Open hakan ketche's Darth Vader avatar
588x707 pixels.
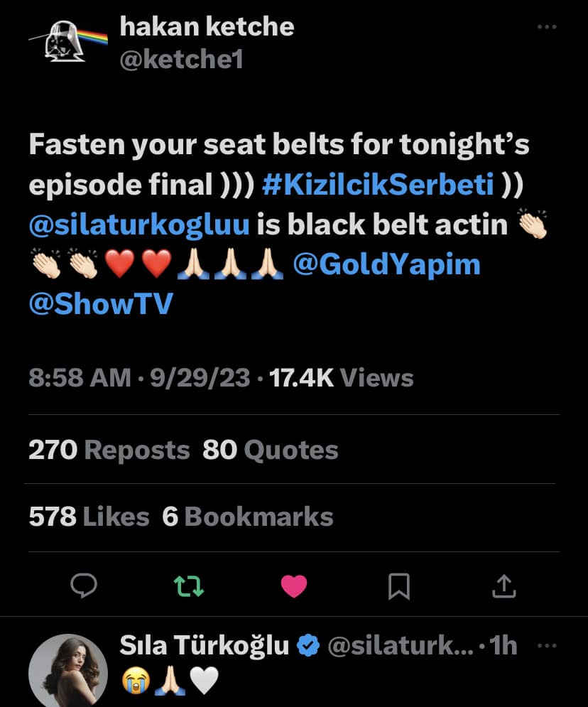(68, 42)
